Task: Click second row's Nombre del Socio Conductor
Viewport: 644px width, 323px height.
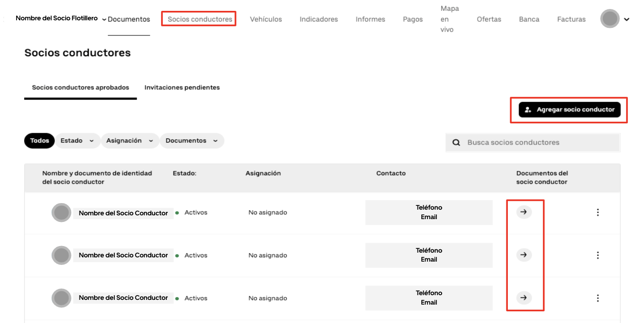Action: [x=123, y=255]
